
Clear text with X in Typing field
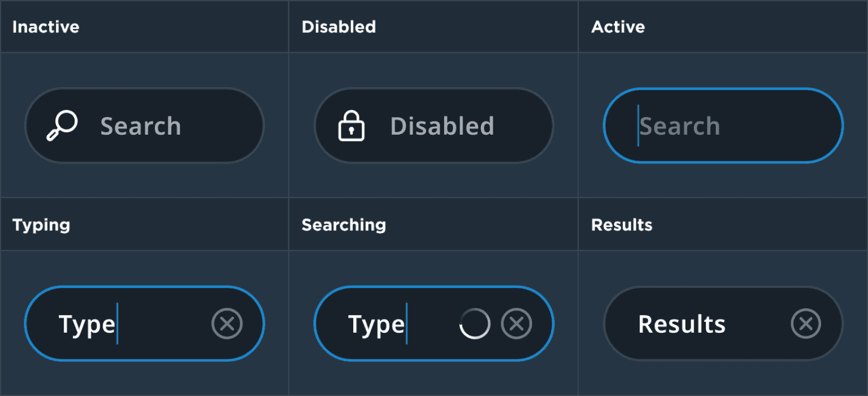click(227, 324)
